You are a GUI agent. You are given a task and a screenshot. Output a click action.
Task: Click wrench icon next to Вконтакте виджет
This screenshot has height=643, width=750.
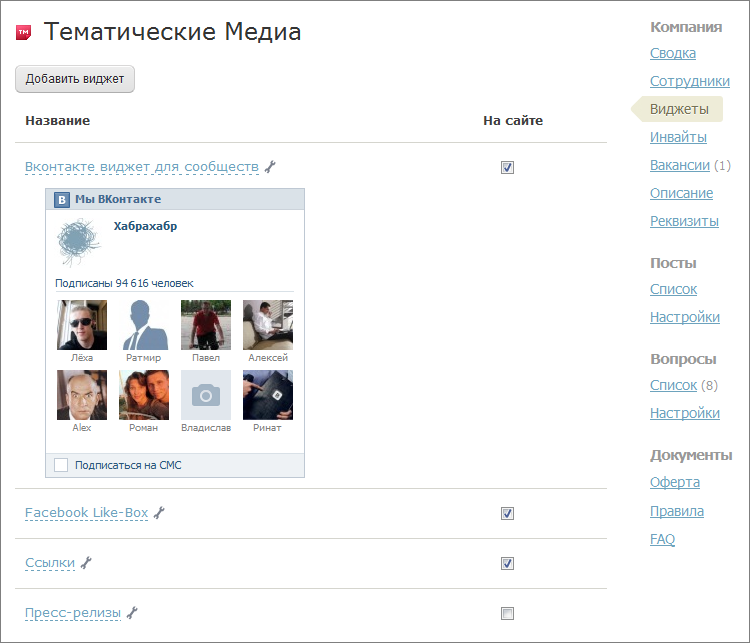click(270, 166)
